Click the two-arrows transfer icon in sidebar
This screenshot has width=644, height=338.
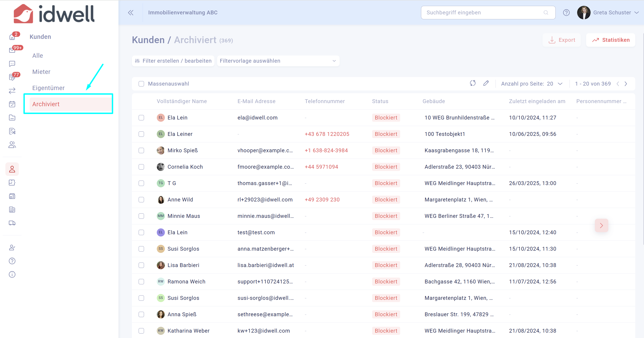click(12, 91)
